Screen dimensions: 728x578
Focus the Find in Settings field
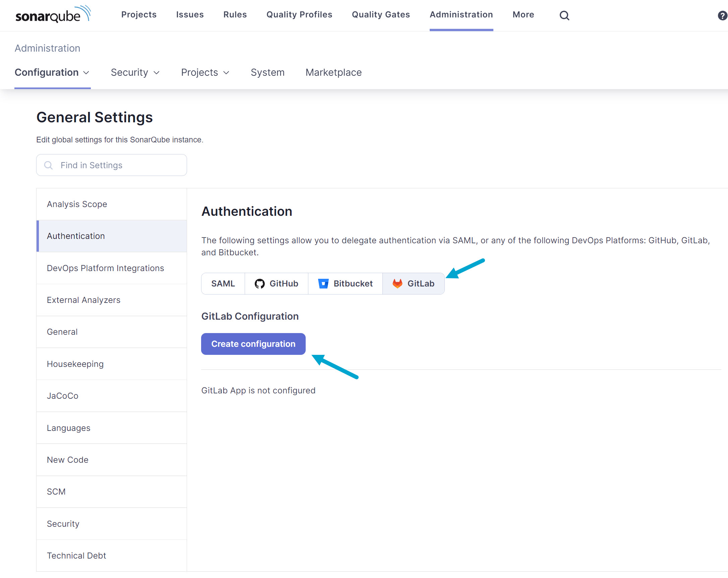pyautogui.click(x=118, y=165)
